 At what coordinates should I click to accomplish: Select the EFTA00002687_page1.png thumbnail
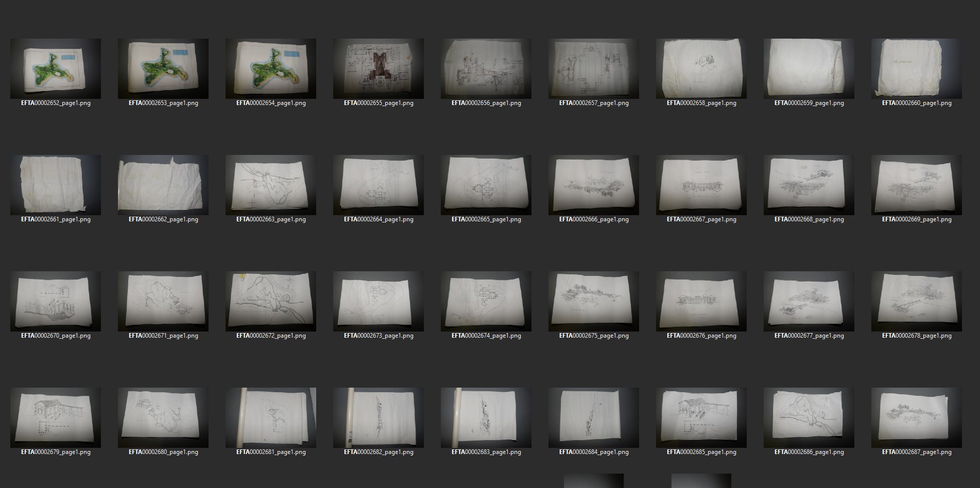pyautogui.click(x=917, y=417)
